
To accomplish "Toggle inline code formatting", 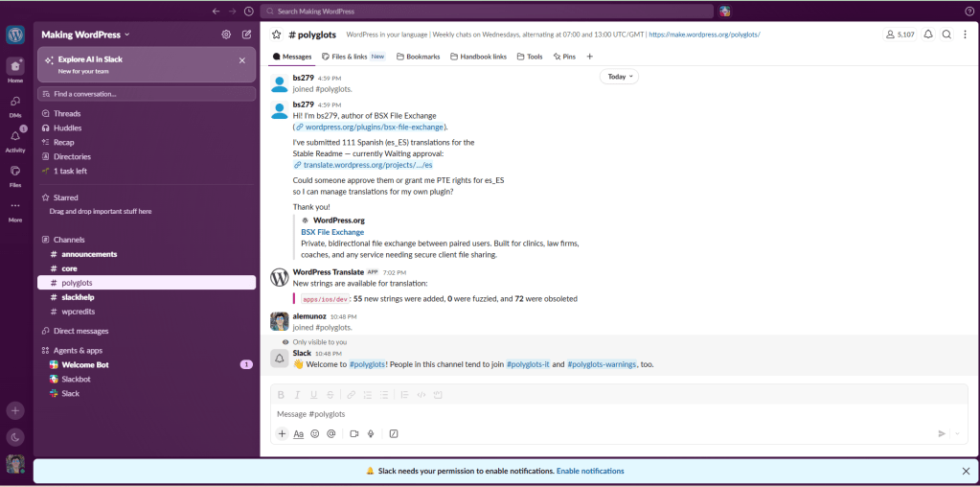I will tap(422, 394).
